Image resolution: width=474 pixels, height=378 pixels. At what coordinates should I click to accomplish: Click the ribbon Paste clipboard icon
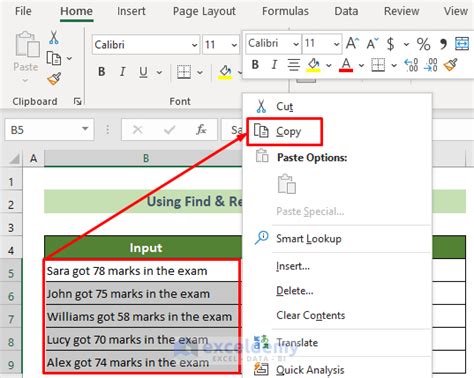pos(27,44)
